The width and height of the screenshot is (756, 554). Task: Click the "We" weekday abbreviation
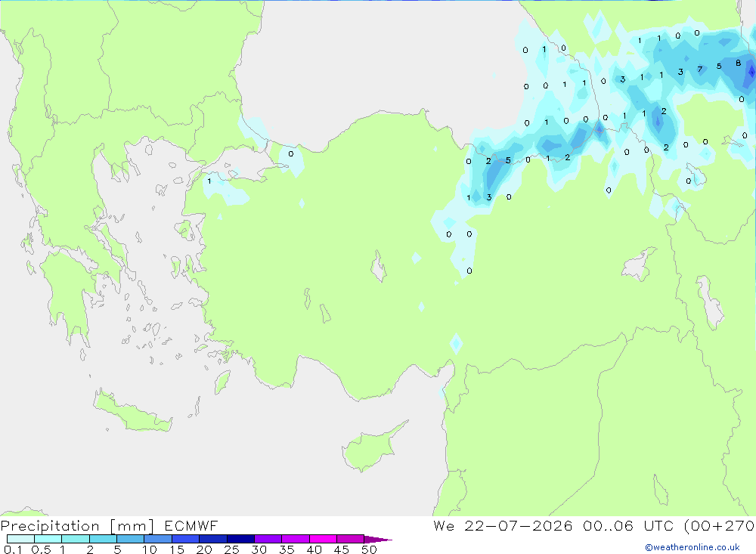point(444,525)
